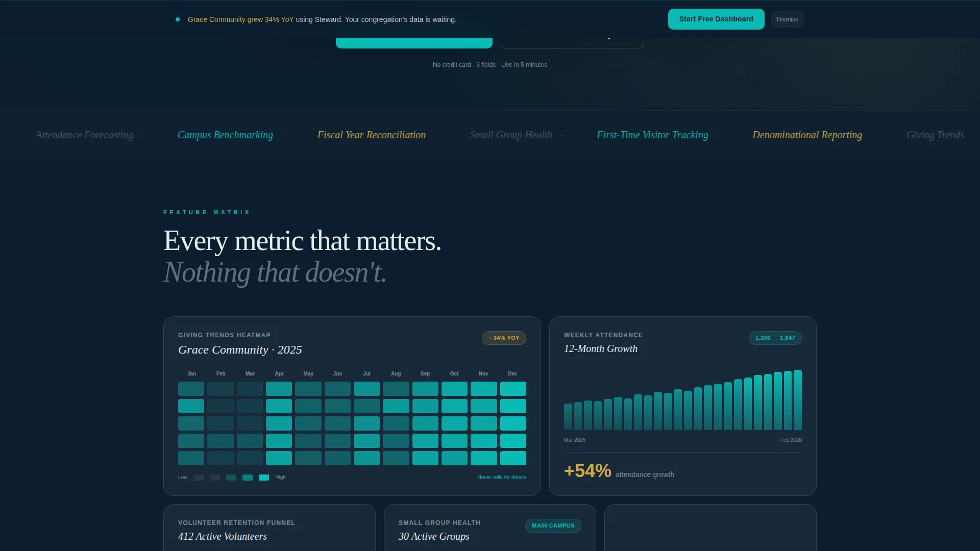The width and height of the screenshot is (980, 551).
Task: Click the 1,200 → 1,847 attendance badge
Action: [x=775, y=338]
